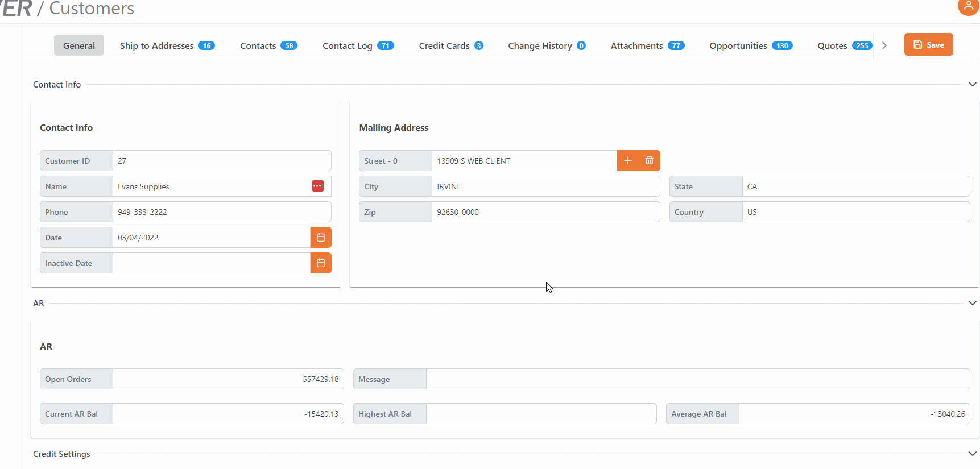Image resolution: width=980 pixels, height=469 pixels.
Task: Expand the Credit Settings section
Action: (x=972, y=454)
